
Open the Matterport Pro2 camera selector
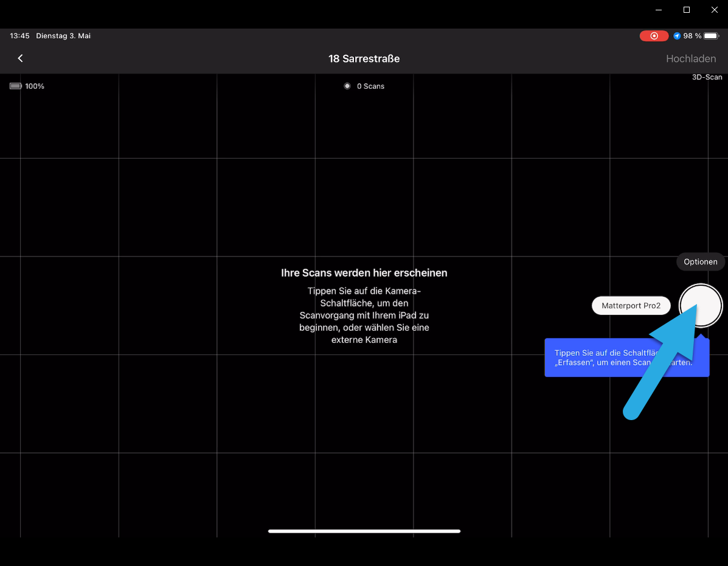tap(631, 306)
